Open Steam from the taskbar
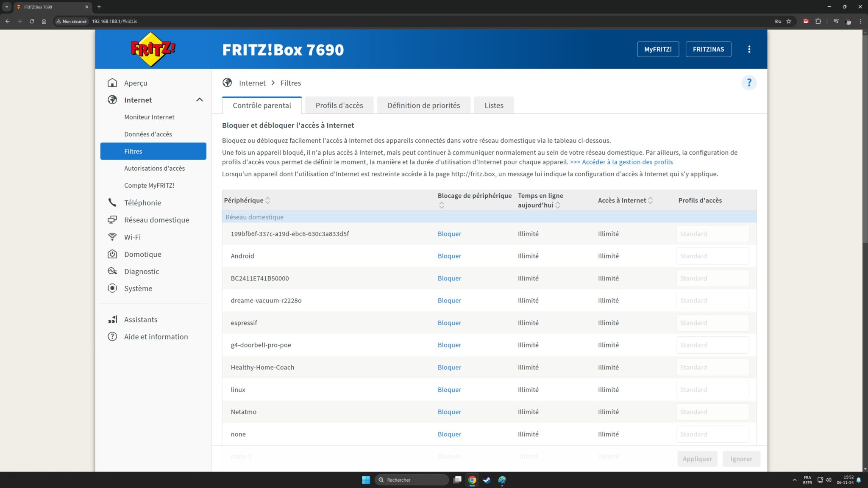 coord(487,480)
